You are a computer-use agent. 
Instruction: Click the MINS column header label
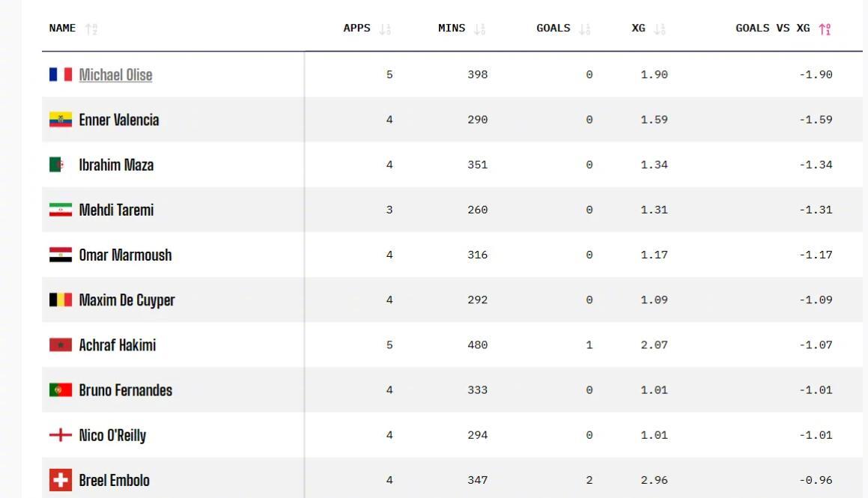point(451,28)
